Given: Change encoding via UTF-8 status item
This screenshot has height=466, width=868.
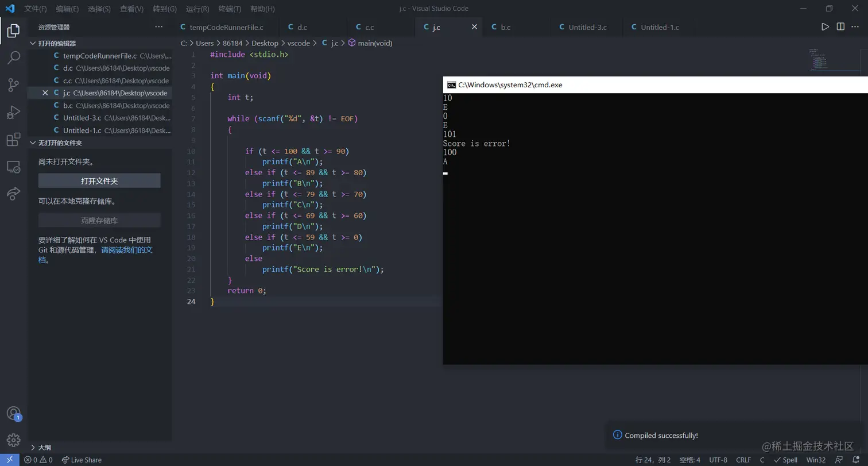Looking at the screenshot, I should tap(718, 460).
